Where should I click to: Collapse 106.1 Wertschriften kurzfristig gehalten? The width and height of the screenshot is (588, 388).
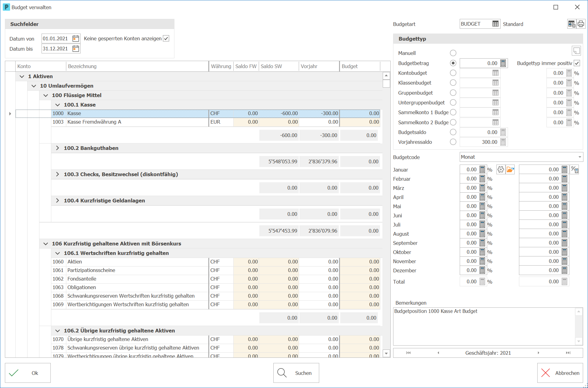(57, 253)
